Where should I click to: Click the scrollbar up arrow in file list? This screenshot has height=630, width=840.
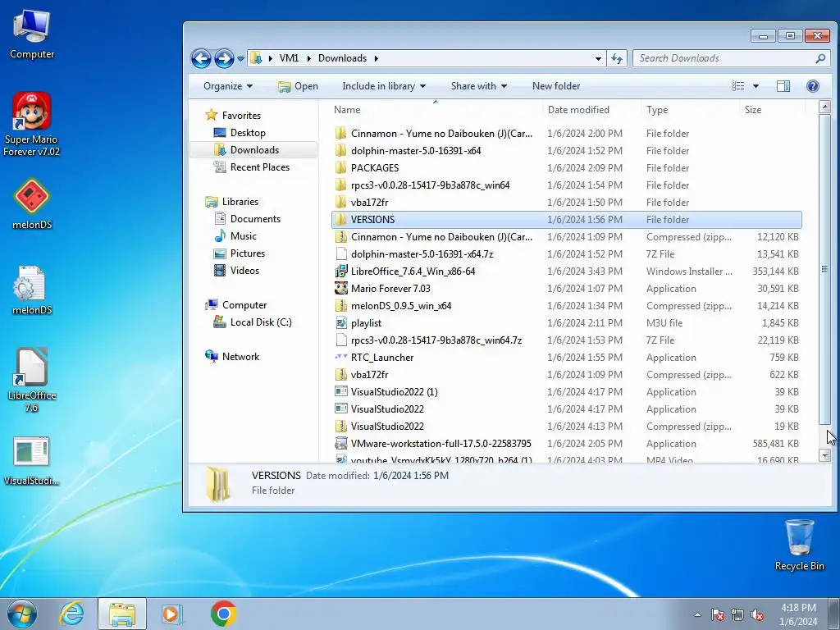pyautogui.click(x=824, y=107)
